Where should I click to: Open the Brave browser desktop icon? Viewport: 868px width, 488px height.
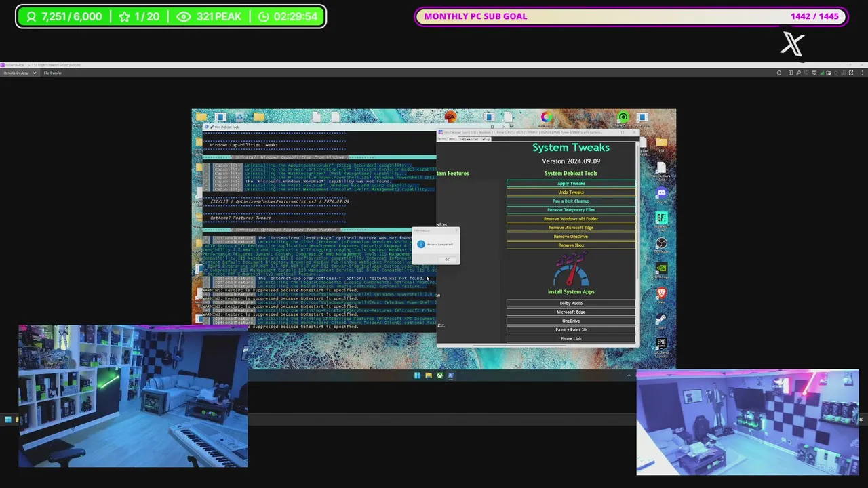coord(661,295)
